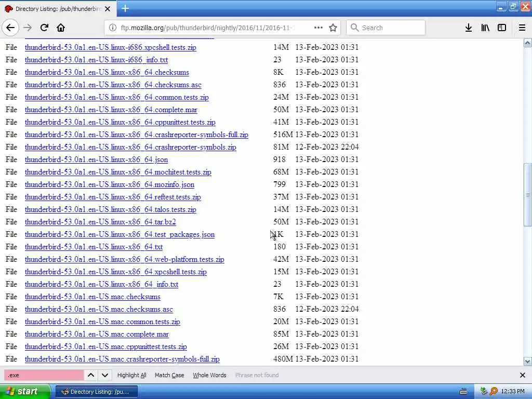This screenshot has height=399, width=532.
Task: Open page actions three-dot menu
Action: tap(318, 28)
